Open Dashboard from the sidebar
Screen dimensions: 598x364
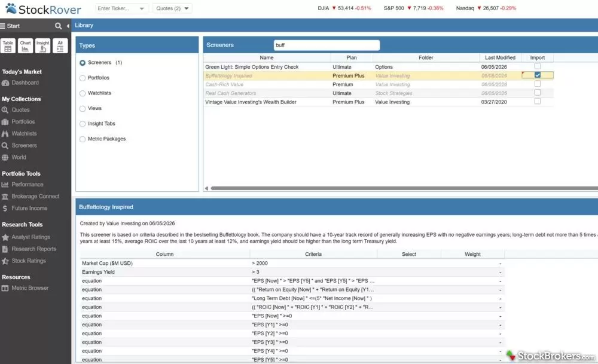[25, 82]
